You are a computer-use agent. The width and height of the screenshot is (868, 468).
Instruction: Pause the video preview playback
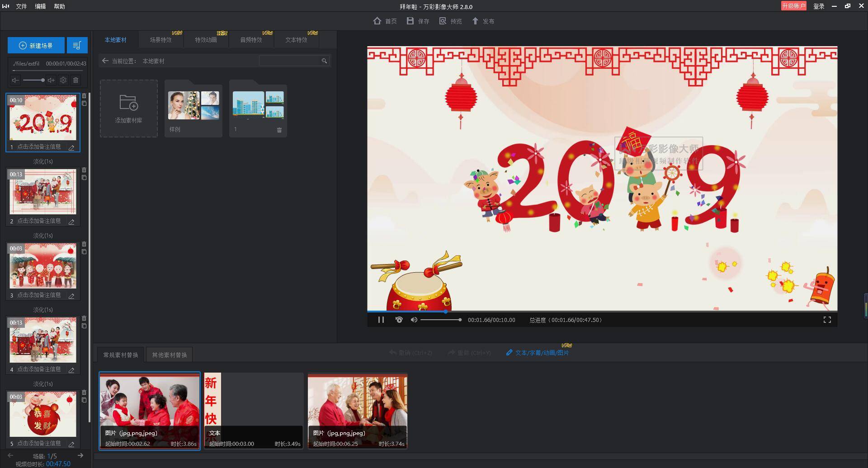pyautogui.click(x=381, y=320)
